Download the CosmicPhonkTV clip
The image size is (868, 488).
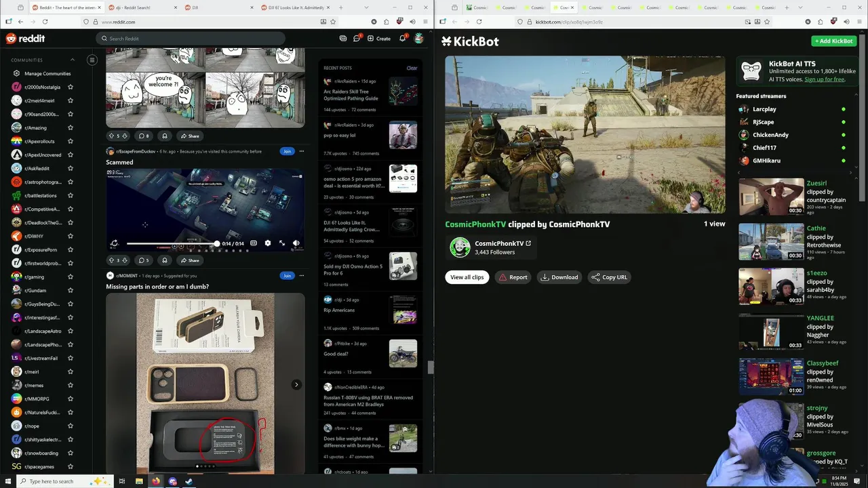(559, 277)
